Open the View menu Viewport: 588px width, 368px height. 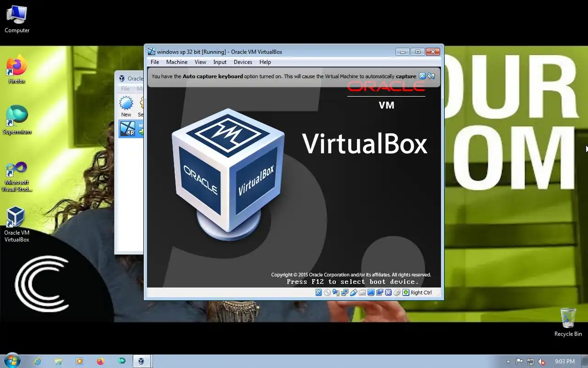(x=200, y=62)
